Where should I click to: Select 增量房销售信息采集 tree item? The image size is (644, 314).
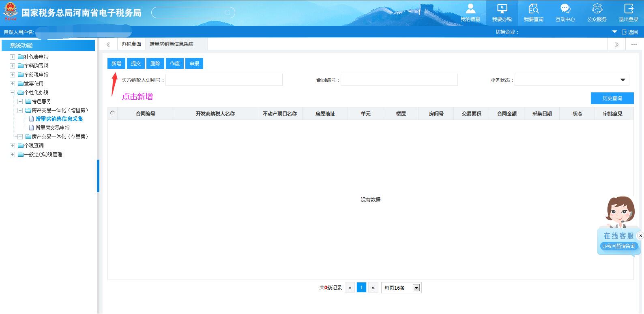pos(59,119)
